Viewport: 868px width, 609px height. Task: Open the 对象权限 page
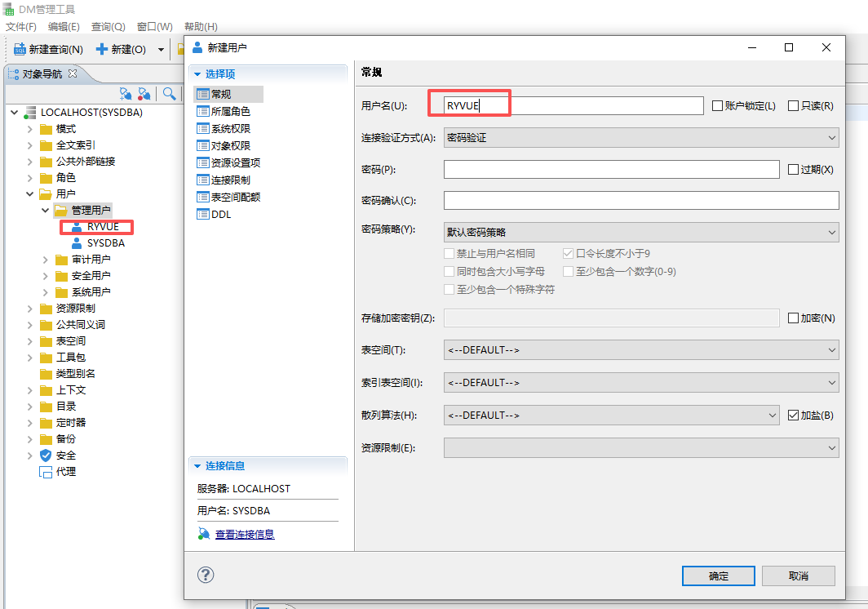tap(224, 146)
